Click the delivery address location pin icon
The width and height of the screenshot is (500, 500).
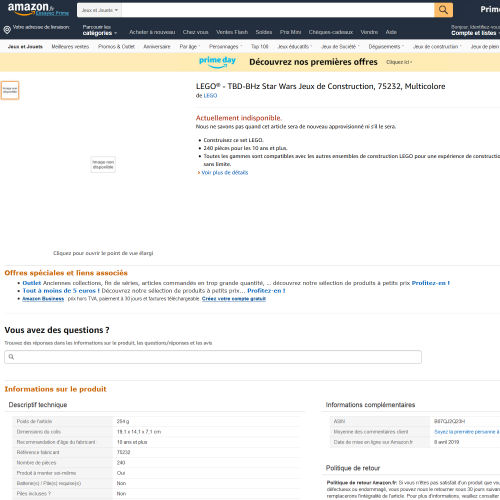pos(7,30)
